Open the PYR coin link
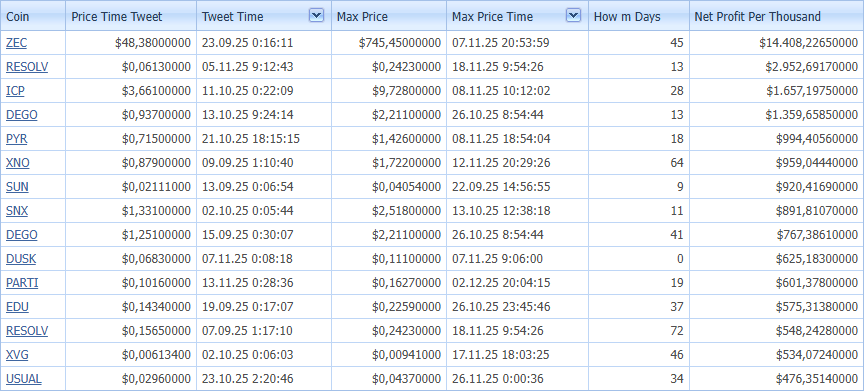 17,139
